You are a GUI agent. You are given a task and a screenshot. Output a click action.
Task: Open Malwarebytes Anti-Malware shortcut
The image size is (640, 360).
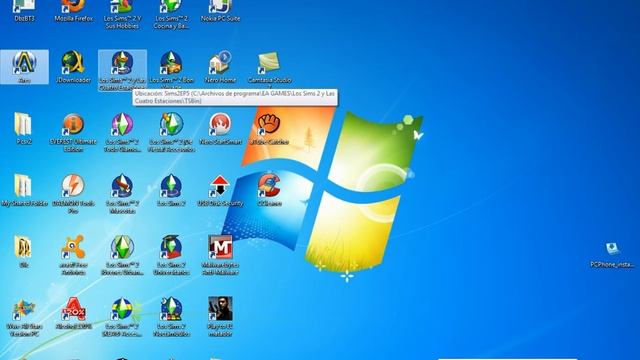click(220, 255)
